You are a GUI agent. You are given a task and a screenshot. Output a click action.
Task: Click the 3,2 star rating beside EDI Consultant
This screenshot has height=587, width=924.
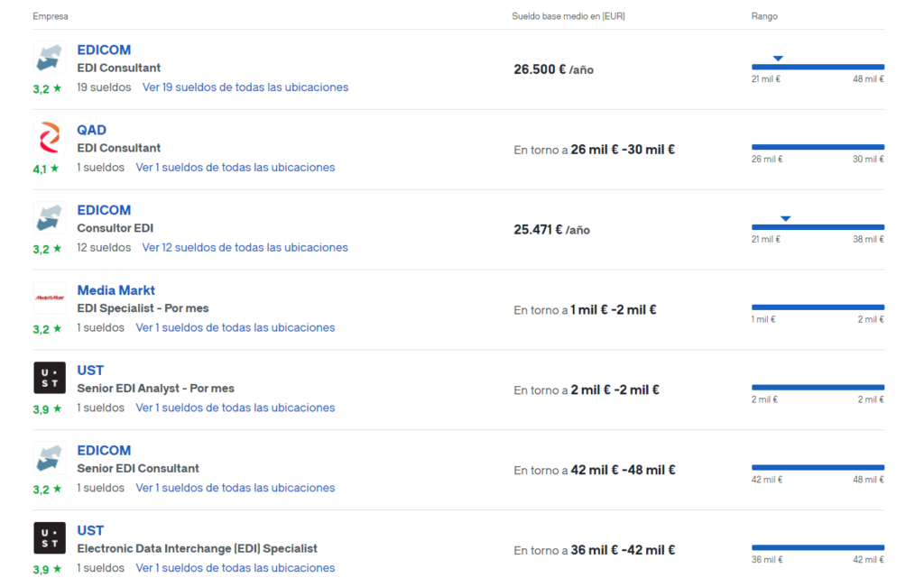coord(47,89)
